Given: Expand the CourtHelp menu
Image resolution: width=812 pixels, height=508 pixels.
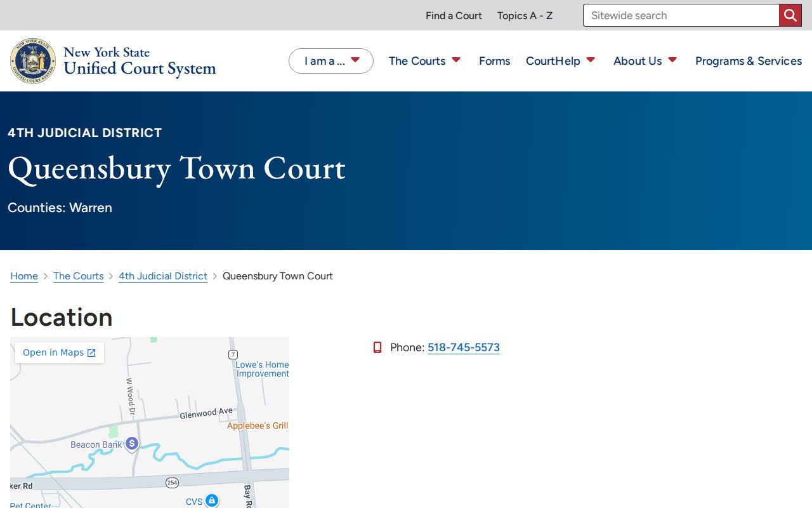Looking at the screenshot, I should (x=560, y=61).
